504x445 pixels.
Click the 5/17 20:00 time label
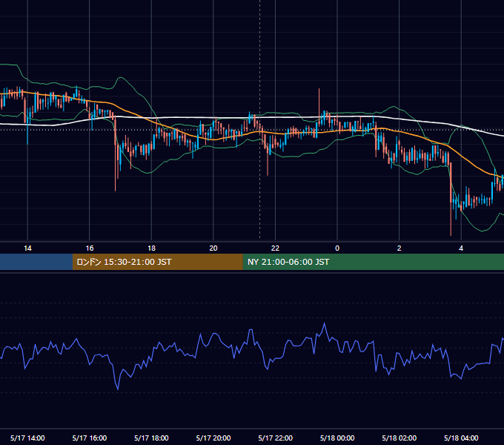click(x=213, y=438)
